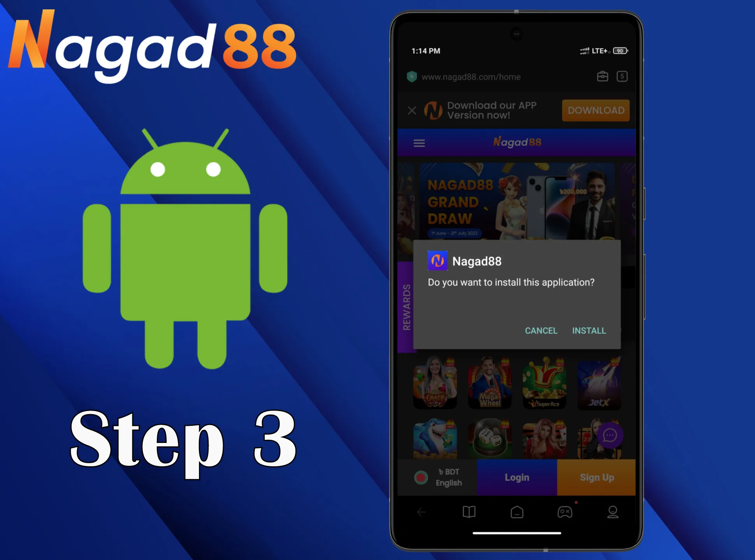755x560 pixels.
Task: Tap the Sign Up orange button
Action: point(596,476)
